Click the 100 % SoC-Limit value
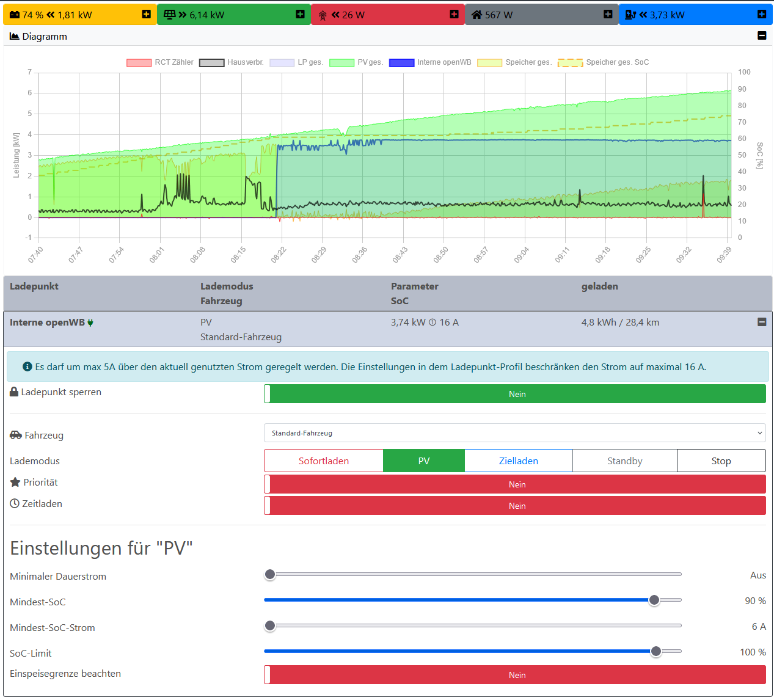 (753, 652)
